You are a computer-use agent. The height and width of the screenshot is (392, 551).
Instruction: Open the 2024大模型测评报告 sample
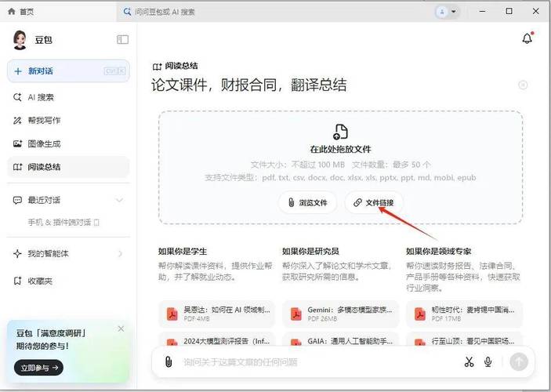[217, 340]
